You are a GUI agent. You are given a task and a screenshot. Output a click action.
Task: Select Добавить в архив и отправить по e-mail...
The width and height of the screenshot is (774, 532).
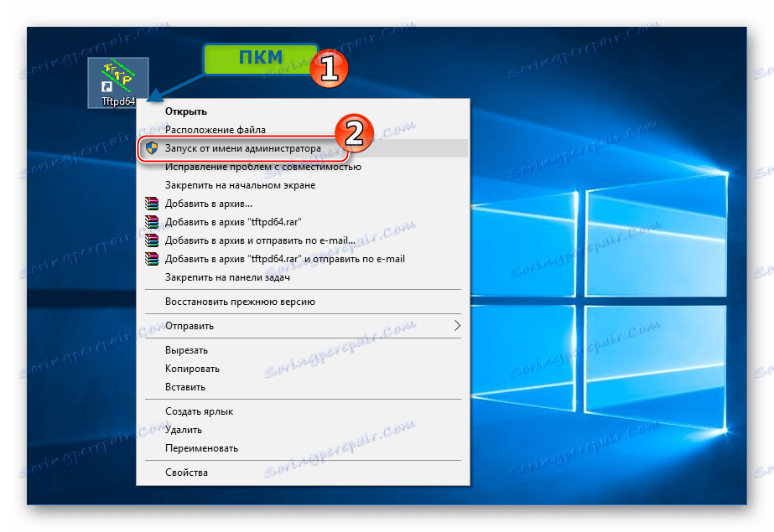(303, 240)
